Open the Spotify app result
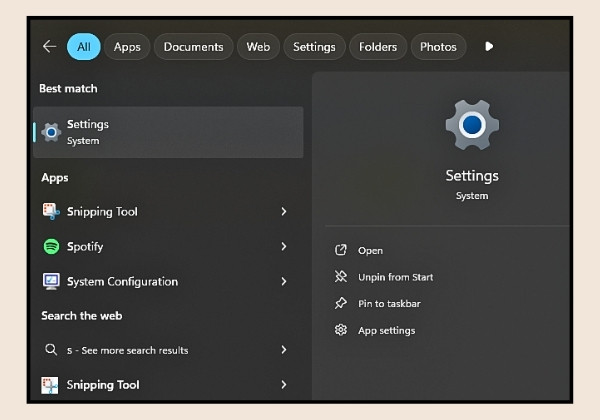The image size is (600, 420). tap(166, 246)
